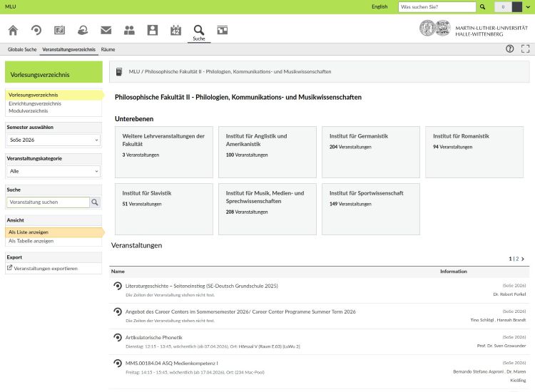
Task: Click the Suche magnifier icon
Action: coord(199,30)
